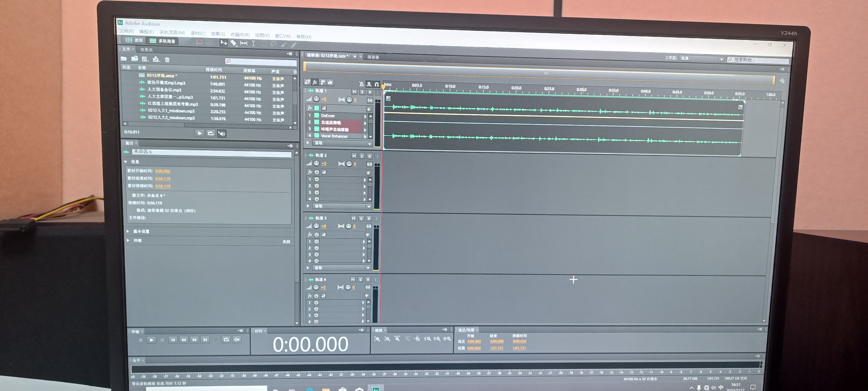Toggle Vocal Enhancer effect power button
Screen dimensions: 868x391
click(317, 136)
